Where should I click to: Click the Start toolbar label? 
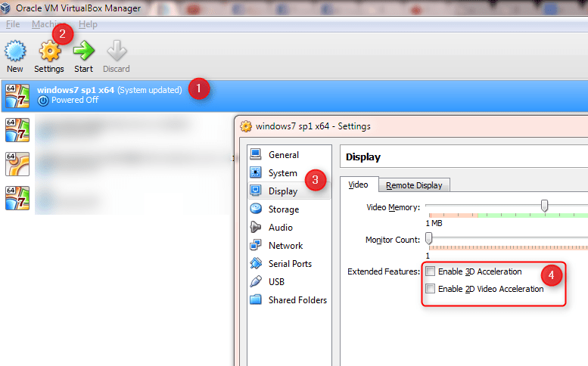(x=84, y=69)
